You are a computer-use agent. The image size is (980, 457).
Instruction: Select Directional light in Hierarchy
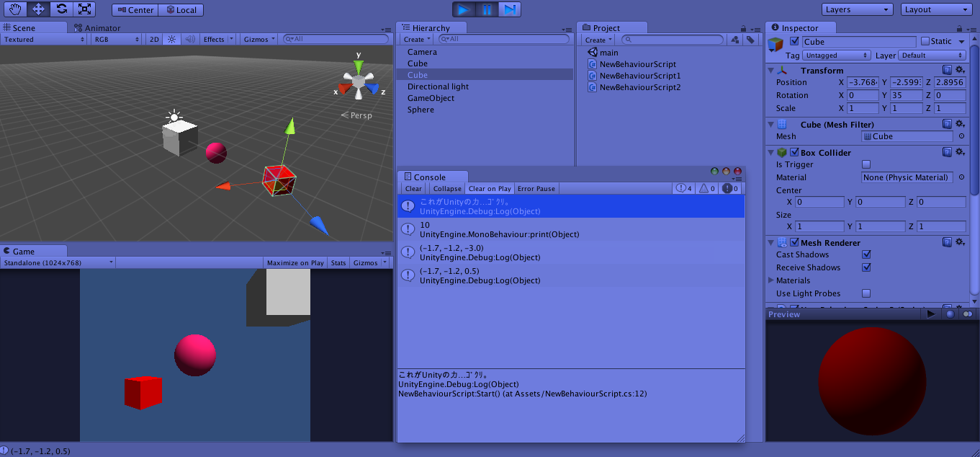click(438, 86)
